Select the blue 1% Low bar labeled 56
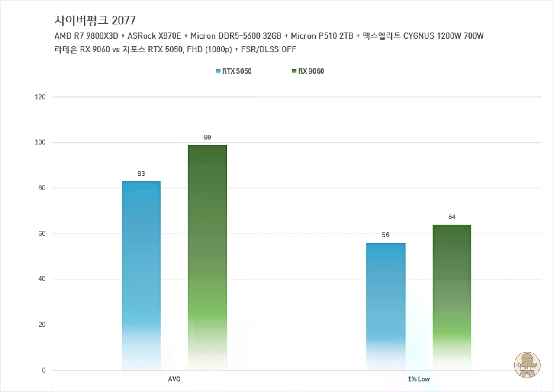Screen dimensions: 554x392 coord(386,306)
